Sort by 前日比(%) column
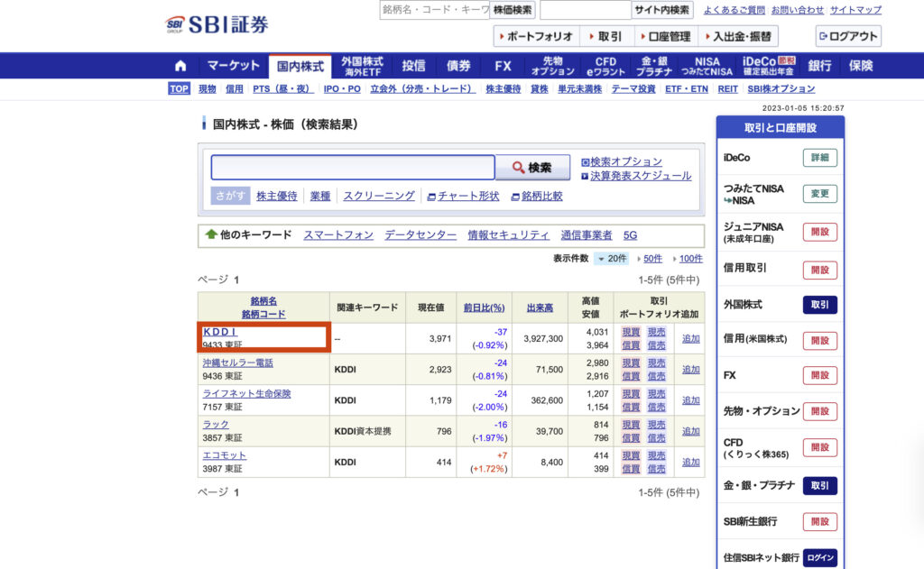The height and width of the screenshot is (569, 924). point(484,307)
